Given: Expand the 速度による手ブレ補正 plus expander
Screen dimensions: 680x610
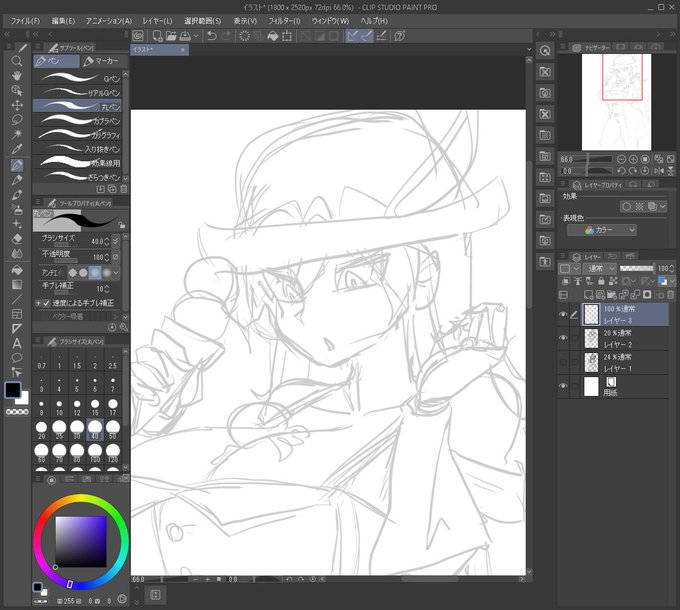Looking at the screenshot, I should (38, 303).
